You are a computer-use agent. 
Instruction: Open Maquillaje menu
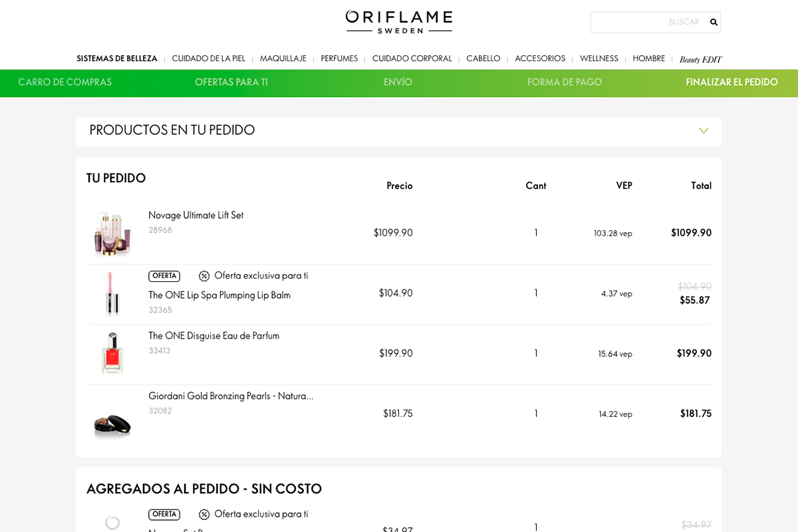tap(283, 59)
